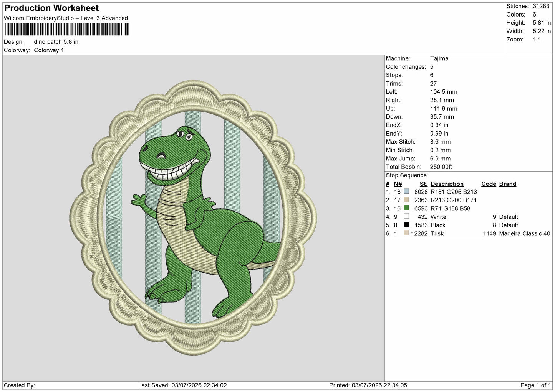The image size is (555, 392).
Task: Click the Tusk color swatch for stop 6
Action: [x=406, y=233]
